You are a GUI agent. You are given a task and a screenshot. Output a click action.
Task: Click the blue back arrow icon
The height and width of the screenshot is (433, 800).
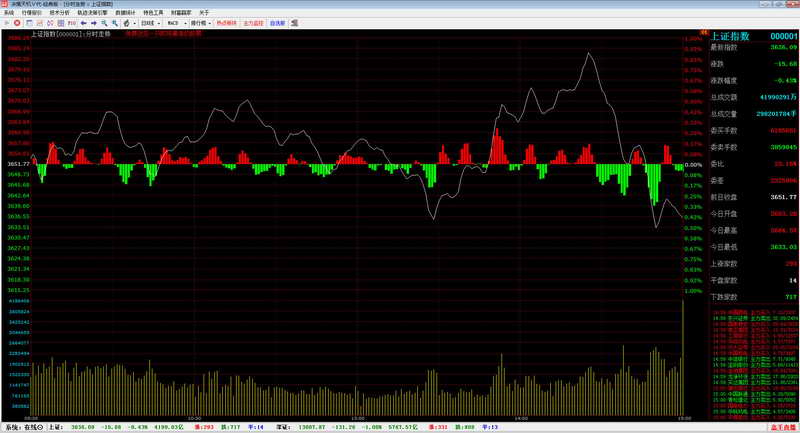pyautogui.click(x=83, y=23)
